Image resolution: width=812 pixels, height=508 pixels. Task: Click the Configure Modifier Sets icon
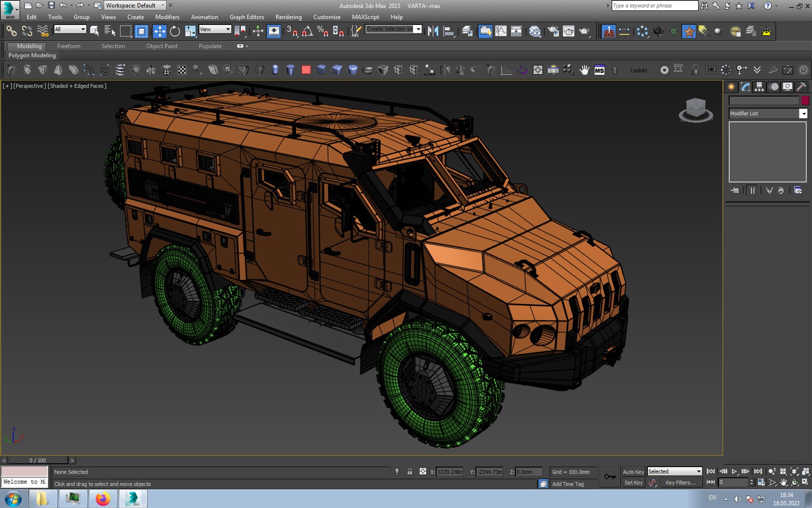click(798, 190)
